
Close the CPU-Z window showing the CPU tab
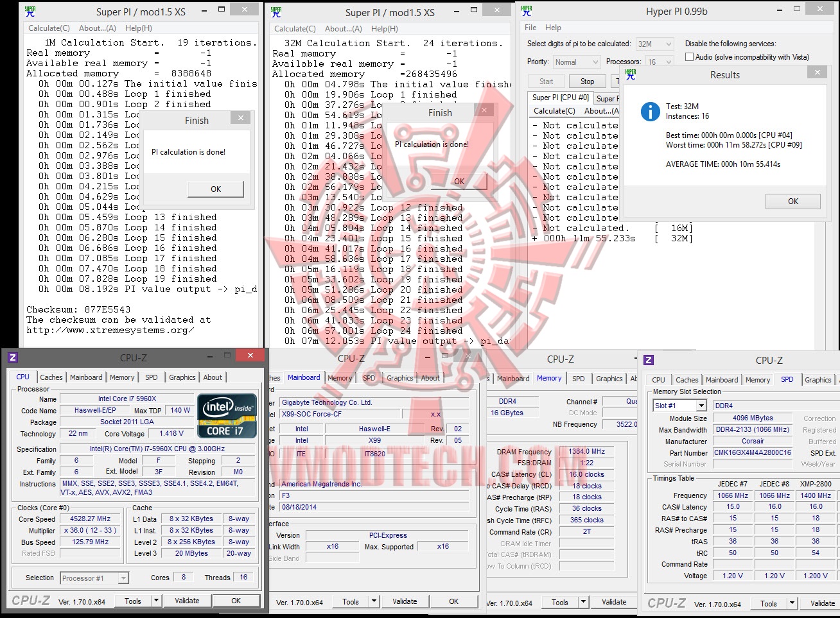[249, 356]
